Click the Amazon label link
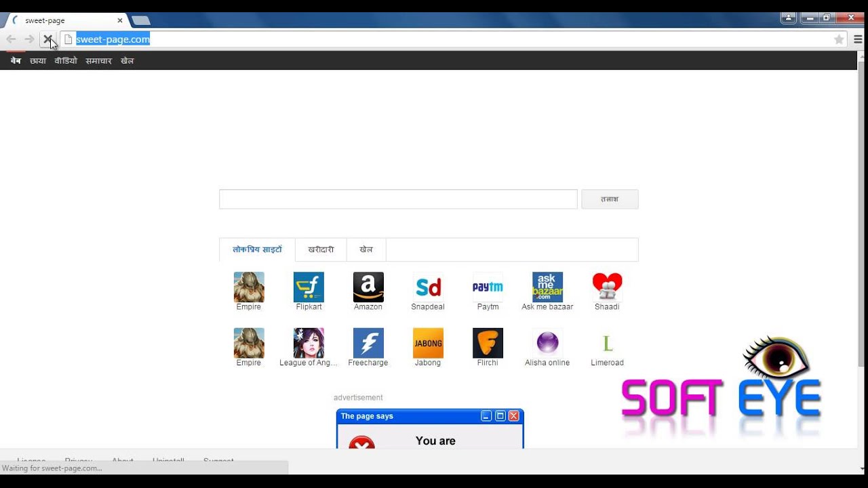 (x=368, y=307)
